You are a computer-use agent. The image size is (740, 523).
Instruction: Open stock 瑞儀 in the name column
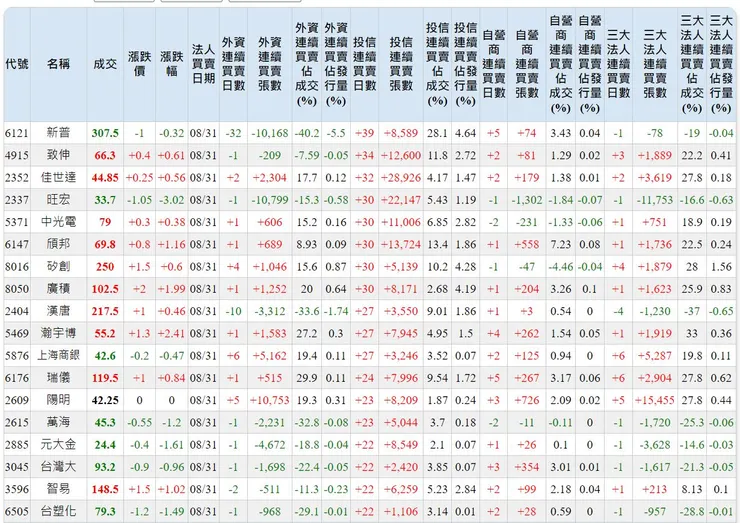coord(59,378)
